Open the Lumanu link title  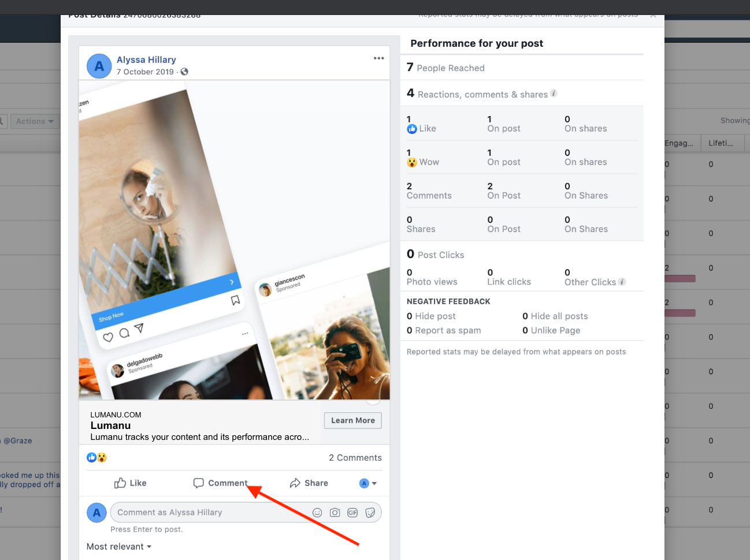(x=110, y=425)
